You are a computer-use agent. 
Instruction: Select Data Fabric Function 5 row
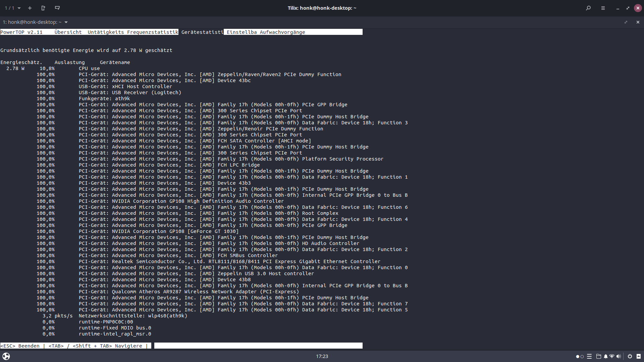[x=222, y=310]
